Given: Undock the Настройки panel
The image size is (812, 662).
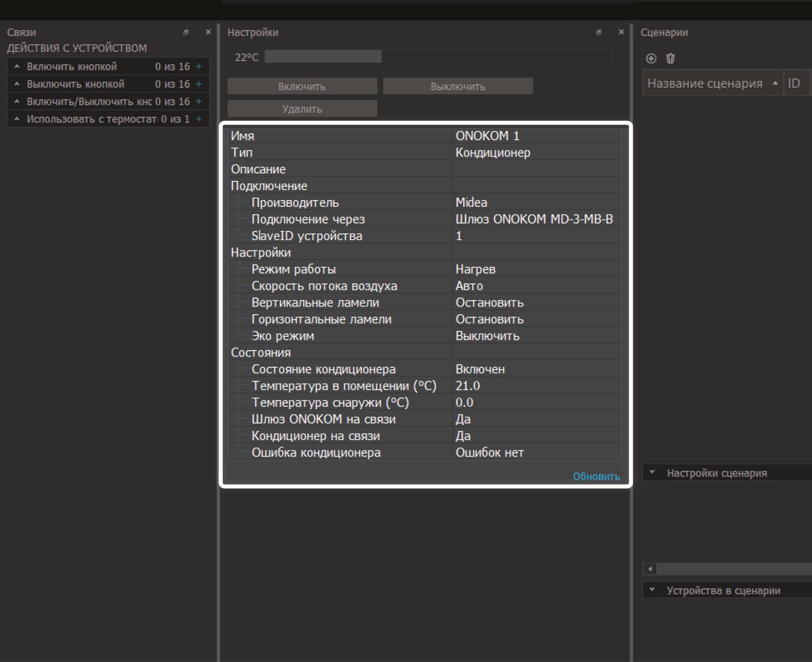Looking at the screenshot, I should [x=599, y=33].
